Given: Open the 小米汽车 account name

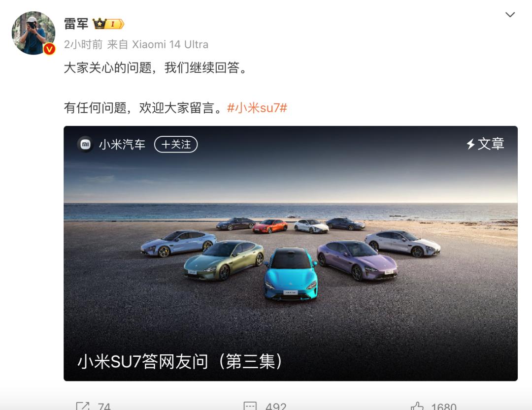Looking at the screenshot, I should point(122,145).
